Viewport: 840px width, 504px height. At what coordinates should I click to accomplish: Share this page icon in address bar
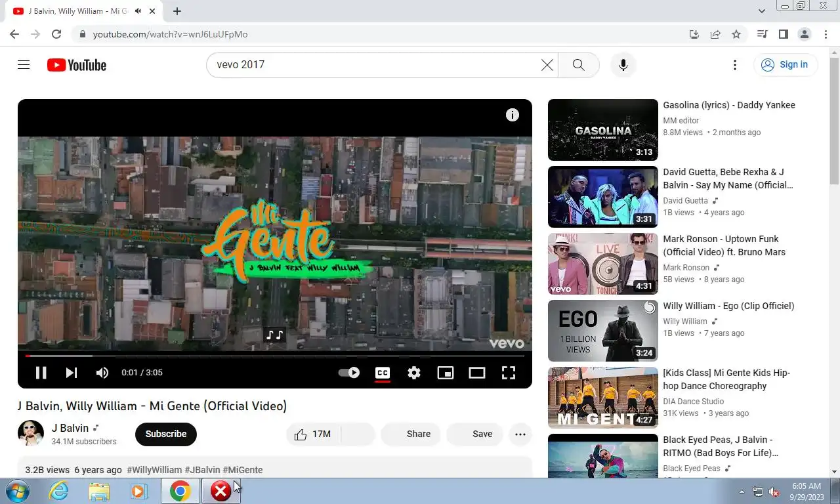715,34
